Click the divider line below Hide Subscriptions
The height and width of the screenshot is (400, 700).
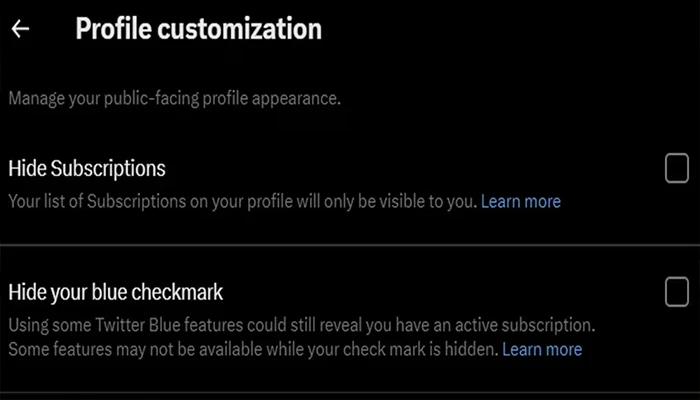[350, 244]
